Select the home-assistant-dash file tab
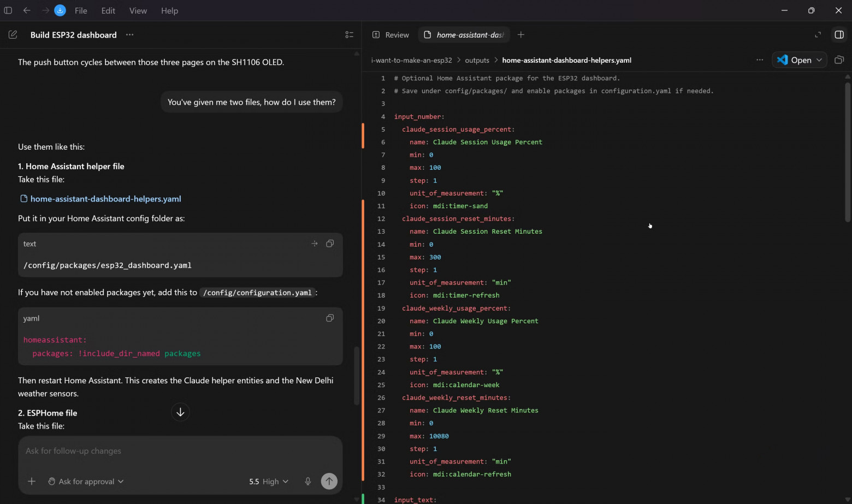This screenshot has width=852, height=504. click(x=464, y=34)
